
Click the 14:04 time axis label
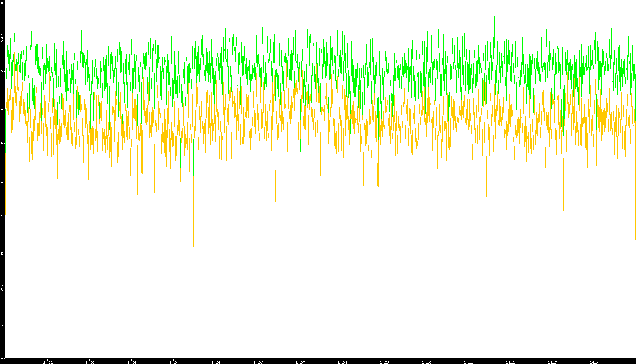(x=174, y=362)
